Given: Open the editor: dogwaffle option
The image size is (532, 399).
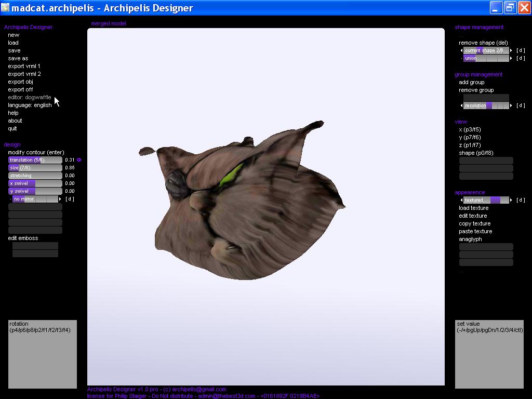Looking at the screenshot, I should click(30, 97).
